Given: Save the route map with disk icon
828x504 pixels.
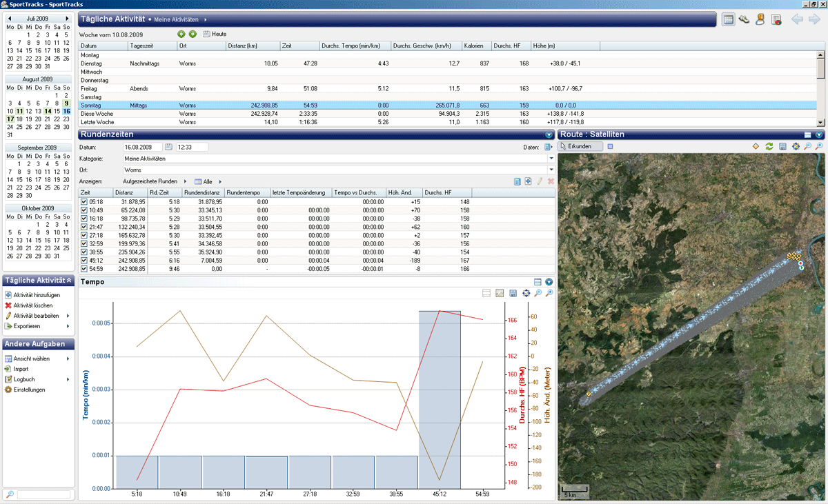Looking at the screenshot, I should click(782, 146).
